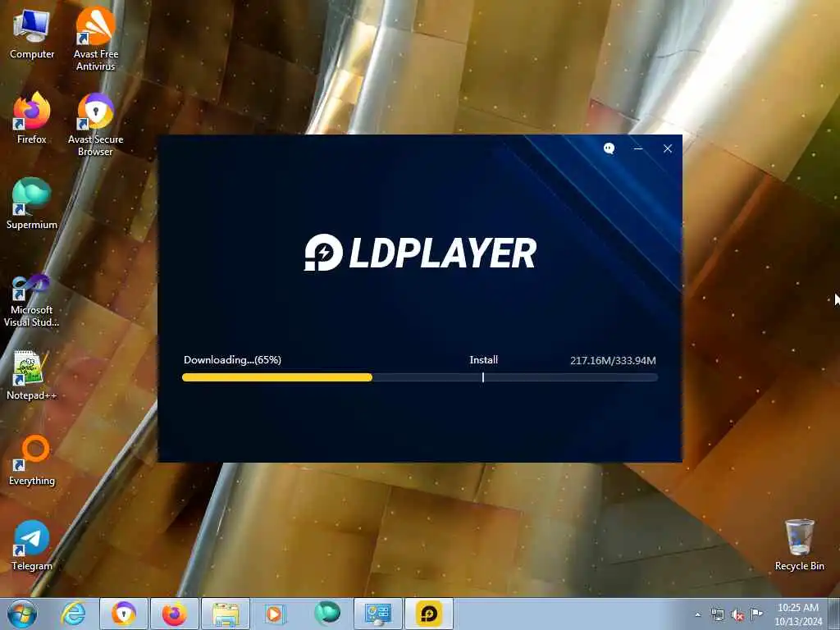Select the Microsoft Visual Studio desktop shortcut
This screenshot has width=840, height=630.
pyautogui.click(x=32, y=300)
